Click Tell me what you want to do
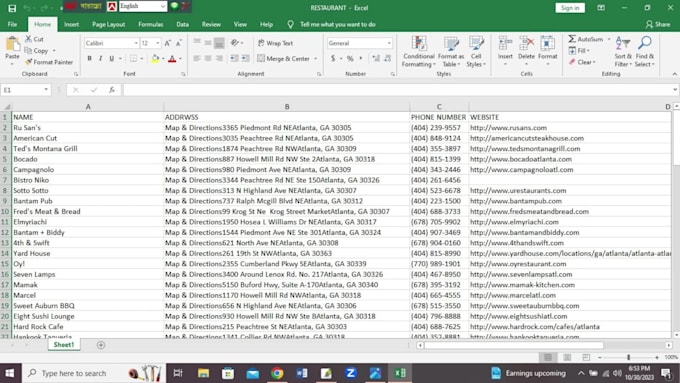This screenshot has width=680, height=383. (337, 24)
